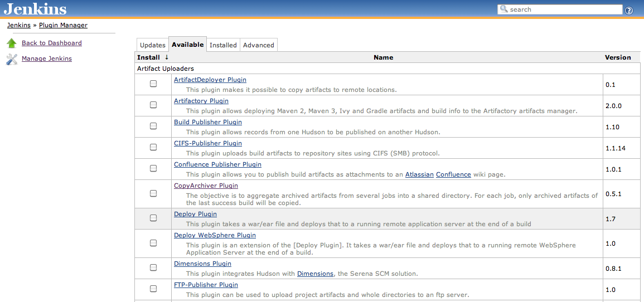Select the Available tab
644x302 pixels.
pyautogui.click(x=188, y=45)
